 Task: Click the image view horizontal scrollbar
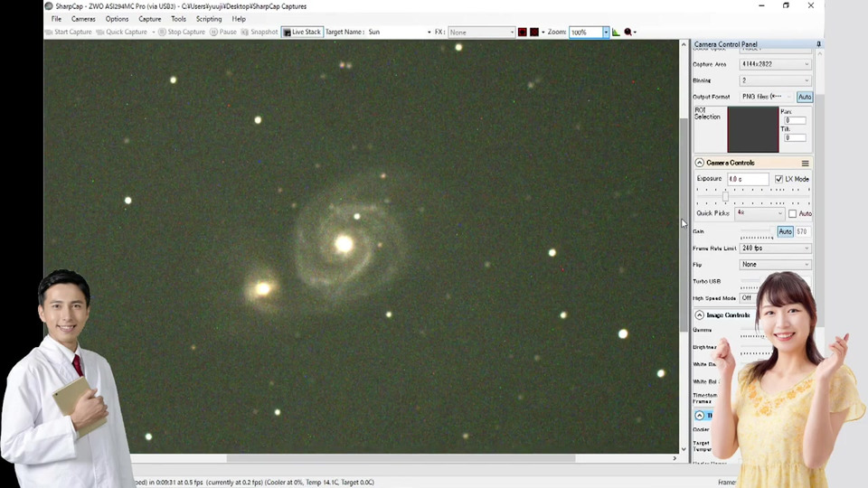click(x=401, y=458)
